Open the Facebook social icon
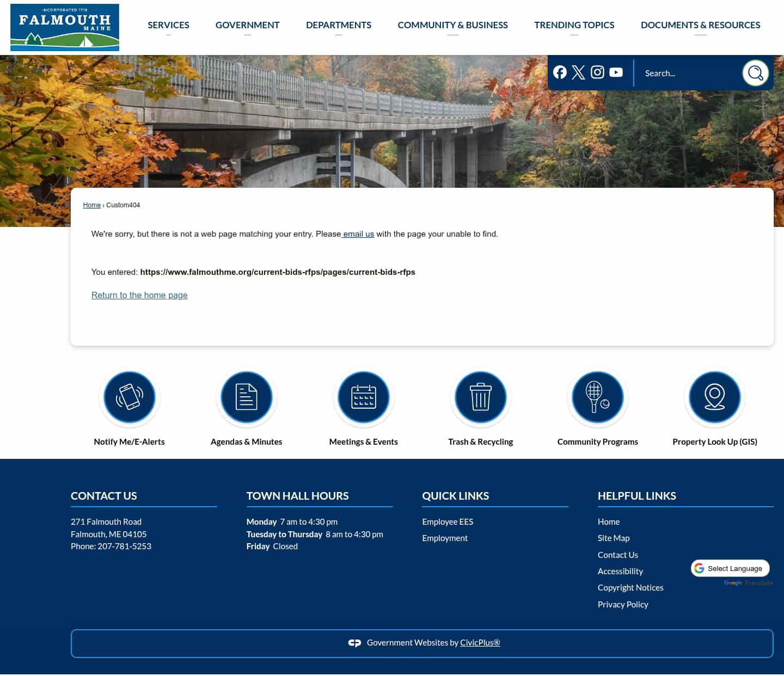784x676 pixels. coord(560,72)
